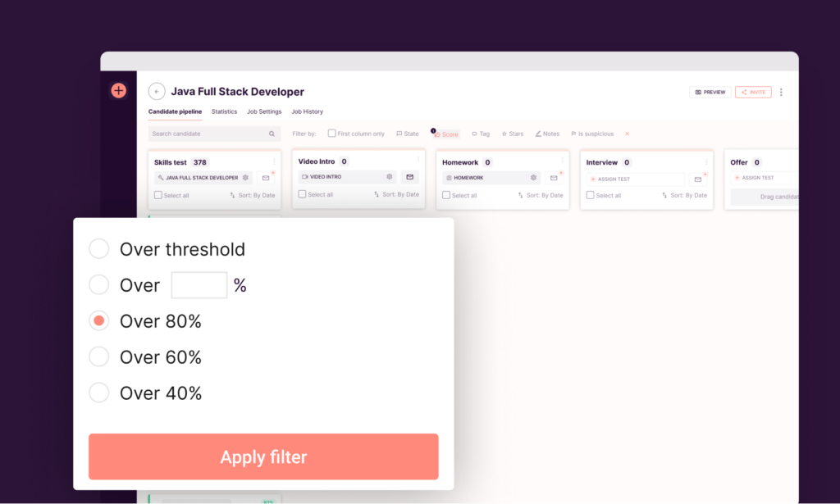Open the three-dot menu beside Invite

pyautogui.click(x=781, y=93)
